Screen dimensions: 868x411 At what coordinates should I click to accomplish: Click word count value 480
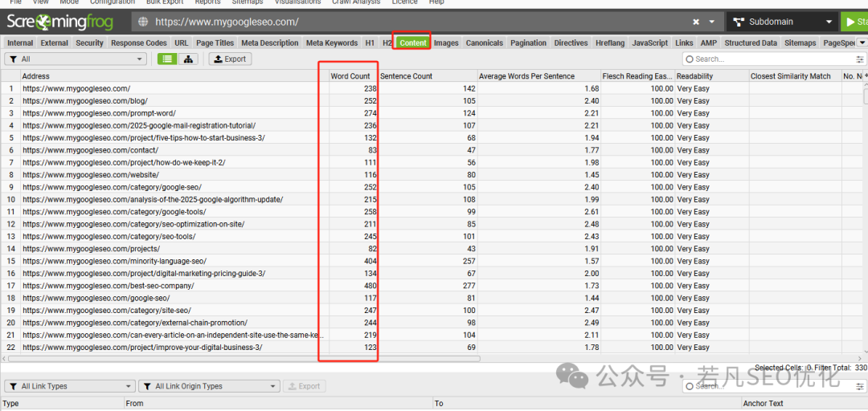pyautogui.click(x=370, y=286)
